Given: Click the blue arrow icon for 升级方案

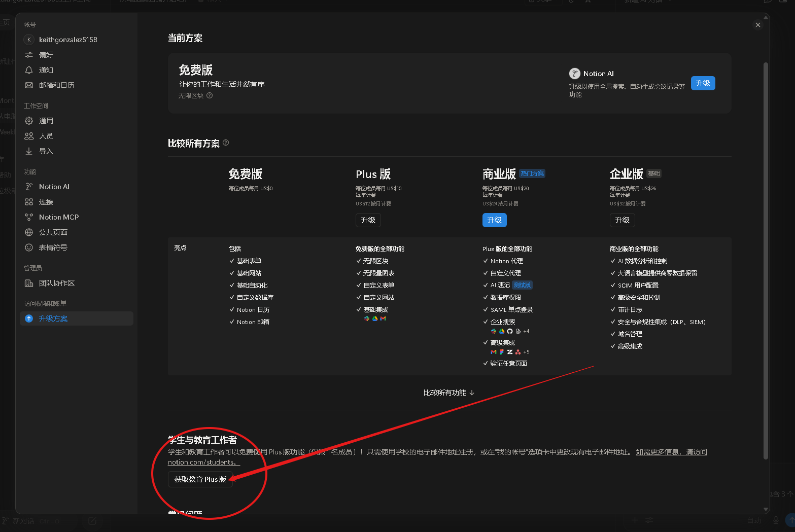Looking at the screenshot, I should pos(29,318).
